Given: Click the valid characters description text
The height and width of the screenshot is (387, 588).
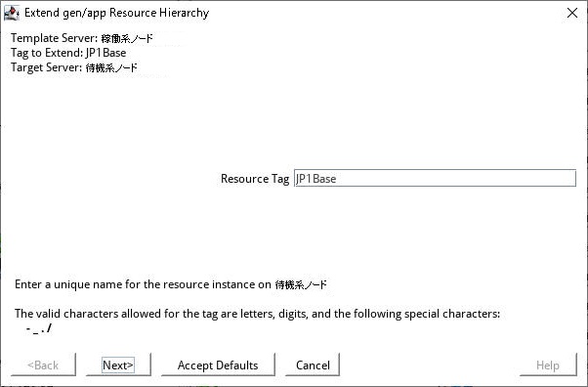Looking at the screenshot, I should click(257, 314).
